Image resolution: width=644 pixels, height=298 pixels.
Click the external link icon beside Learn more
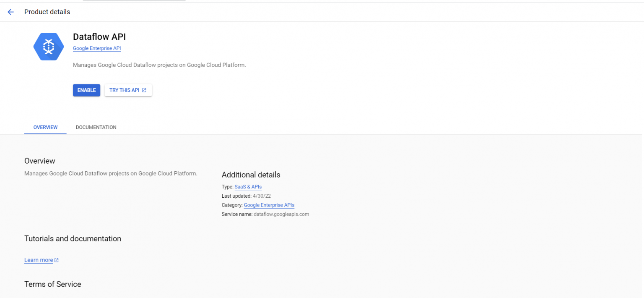[56, 260]
